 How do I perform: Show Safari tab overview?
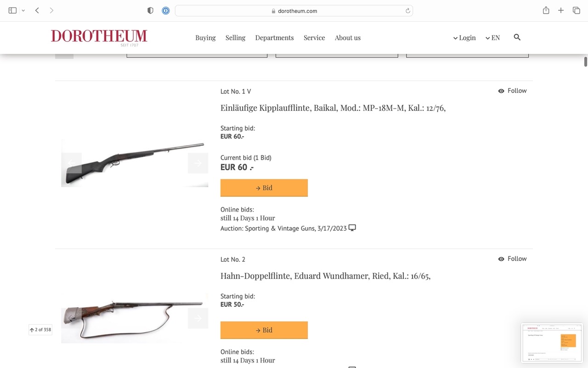point(576,11)
